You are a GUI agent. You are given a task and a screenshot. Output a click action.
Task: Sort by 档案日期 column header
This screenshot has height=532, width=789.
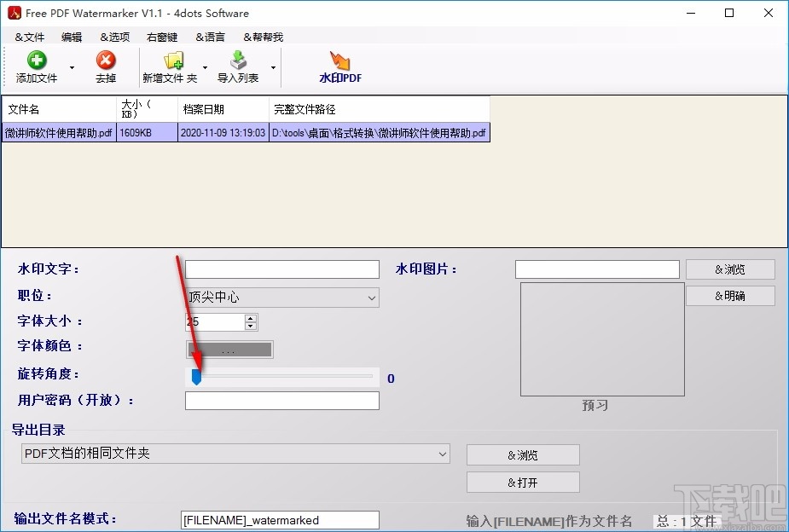pyautogui.click(x=223, y=109)
